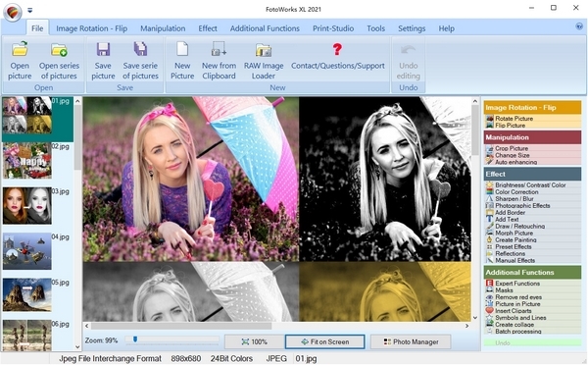This screenshot has width=588, height=365.
Task: Open picture via the folder icon
Action: (x=20, y=60)
